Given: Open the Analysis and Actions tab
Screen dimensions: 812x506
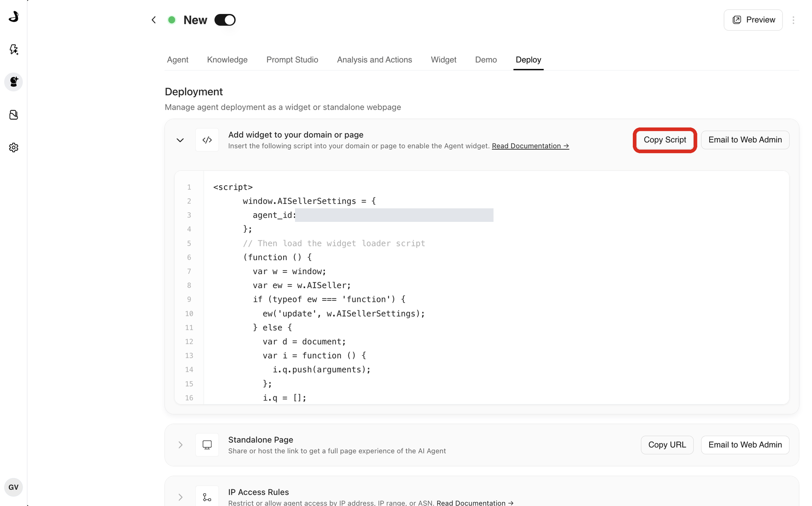Looking at the screenshot, I should click(x=374, y=60).
